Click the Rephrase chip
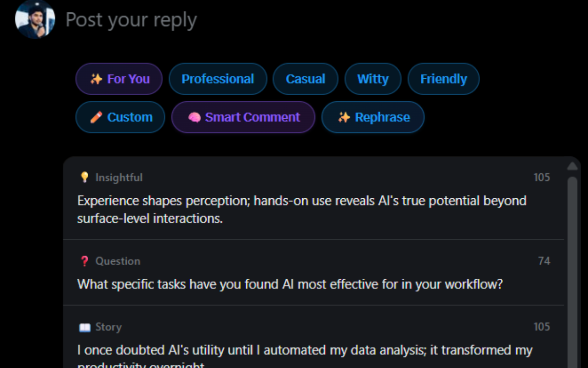Screen dimensions: 588x368 [373, 117]
